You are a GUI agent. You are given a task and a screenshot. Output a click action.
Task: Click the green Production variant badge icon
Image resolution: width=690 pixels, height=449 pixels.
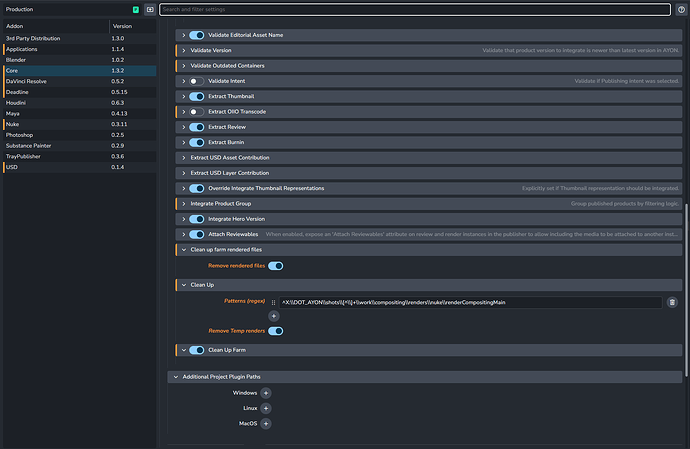(135, 9)
